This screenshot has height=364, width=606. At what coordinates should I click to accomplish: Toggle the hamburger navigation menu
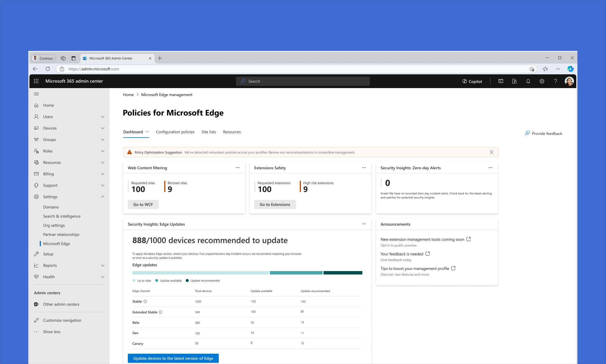click(x=36, y=94)
